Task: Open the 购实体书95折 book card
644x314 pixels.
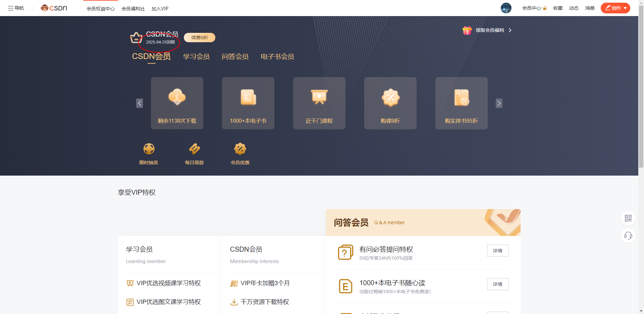Action: click(462, 103)
